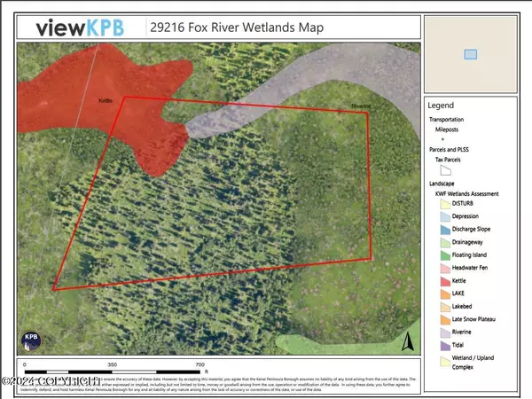Click the KPB round logo badge
532x399 pixels.
click(x=29, y=340)
